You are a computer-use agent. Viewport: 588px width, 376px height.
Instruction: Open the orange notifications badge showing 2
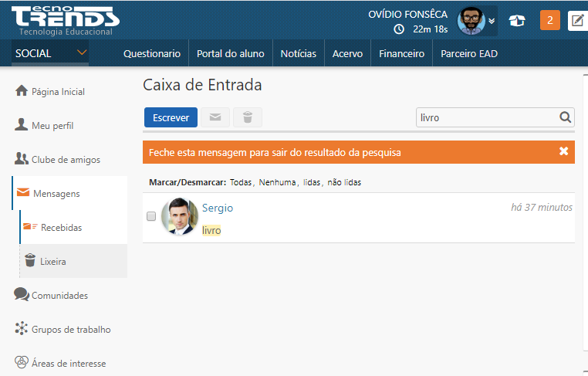click(x=549, y=20)
